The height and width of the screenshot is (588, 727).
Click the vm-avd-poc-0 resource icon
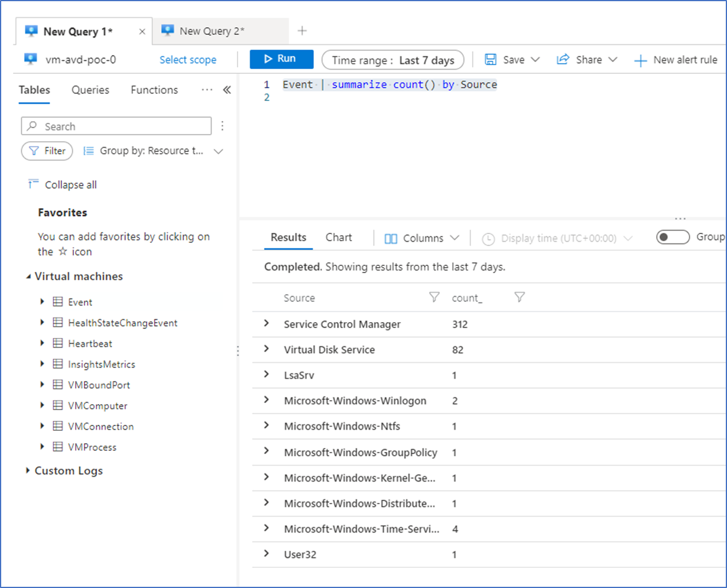tap(30, 59)
